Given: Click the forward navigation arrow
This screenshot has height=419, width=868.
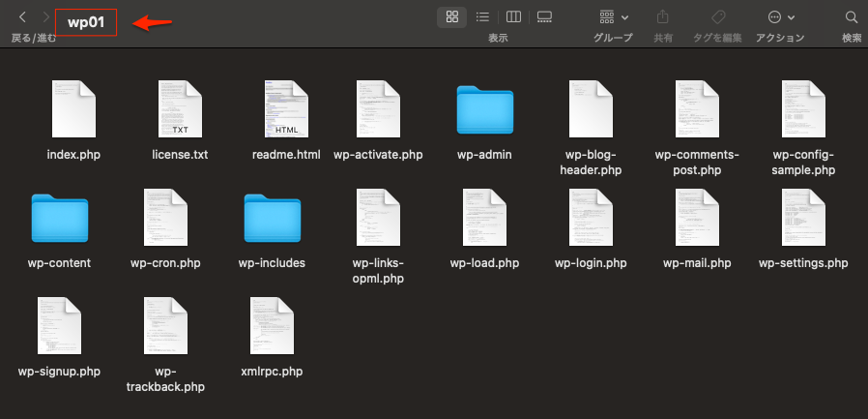Looking at the screenshot, I should pos(45,17).
